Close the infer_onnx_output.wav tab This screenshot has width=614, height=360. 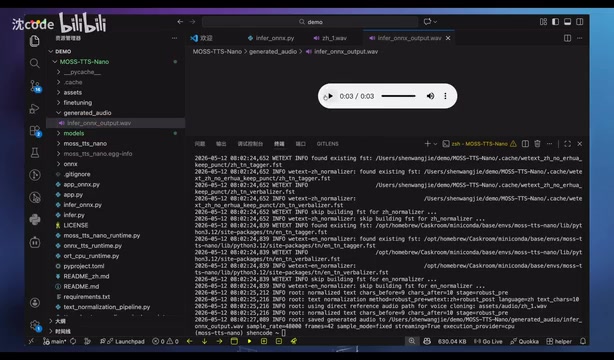[x=448, y=38]
